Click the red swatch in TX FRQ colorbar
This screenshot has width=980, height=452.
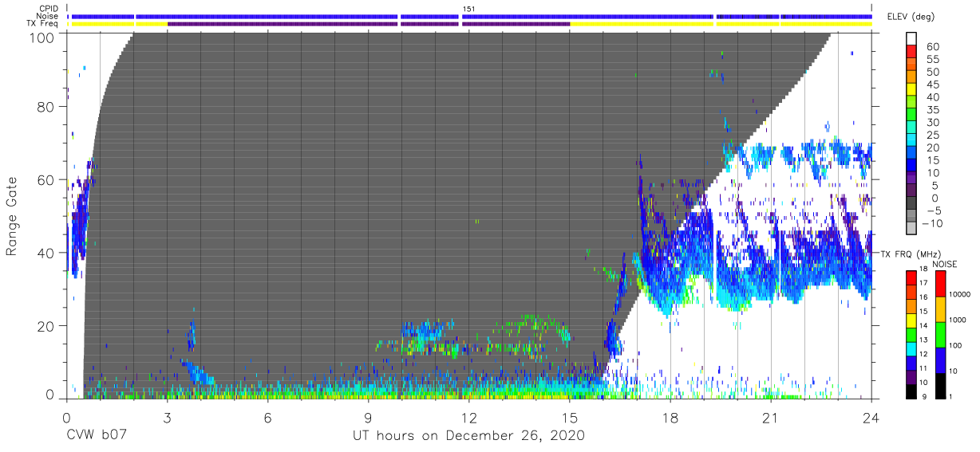click(911, 277)
